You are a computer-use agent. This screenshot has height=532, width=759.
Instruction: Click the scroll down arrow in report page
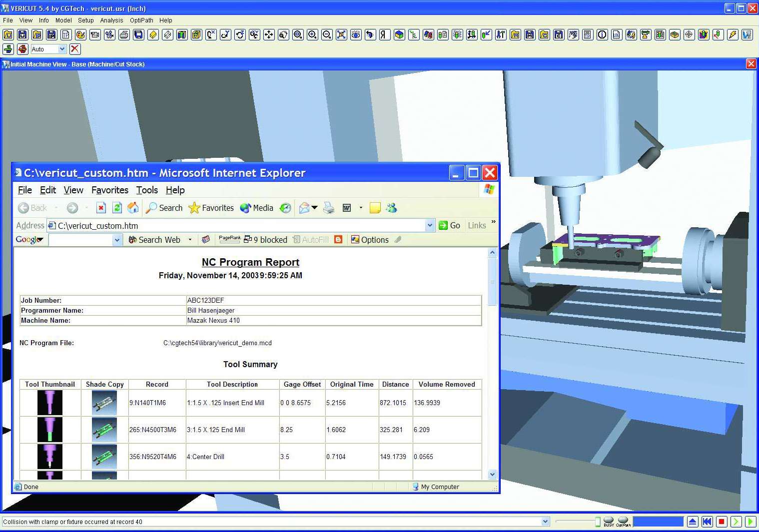tap(492, 475)
